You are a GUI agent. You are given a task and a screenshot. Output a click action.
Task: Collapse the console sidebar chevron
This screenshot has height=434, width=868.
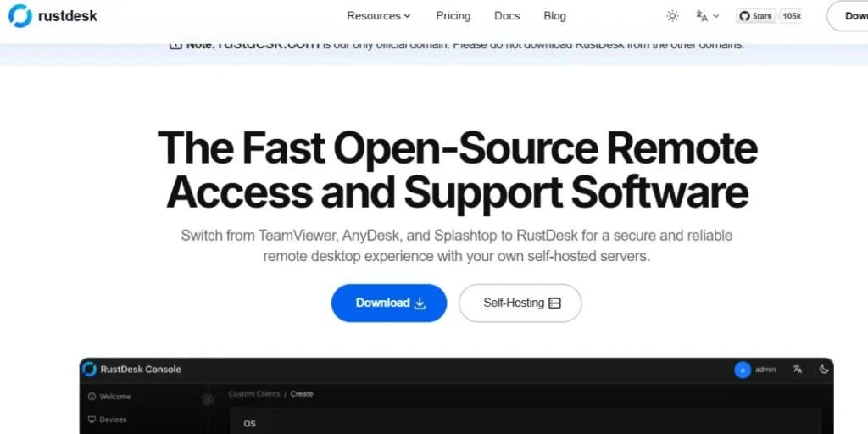click(x=209, y=399)
